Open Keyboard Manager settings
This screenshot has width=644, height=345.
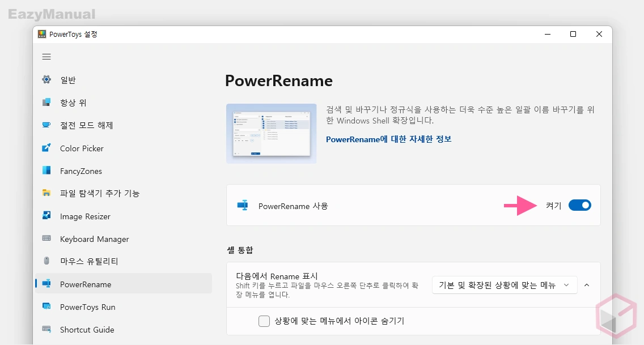(x=124, y=238)
